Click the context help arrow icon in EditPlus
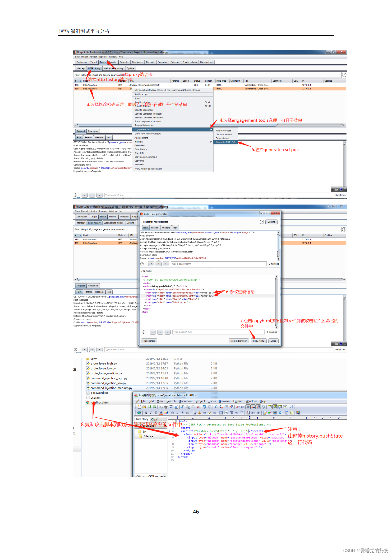 click(x=291, y=407)
